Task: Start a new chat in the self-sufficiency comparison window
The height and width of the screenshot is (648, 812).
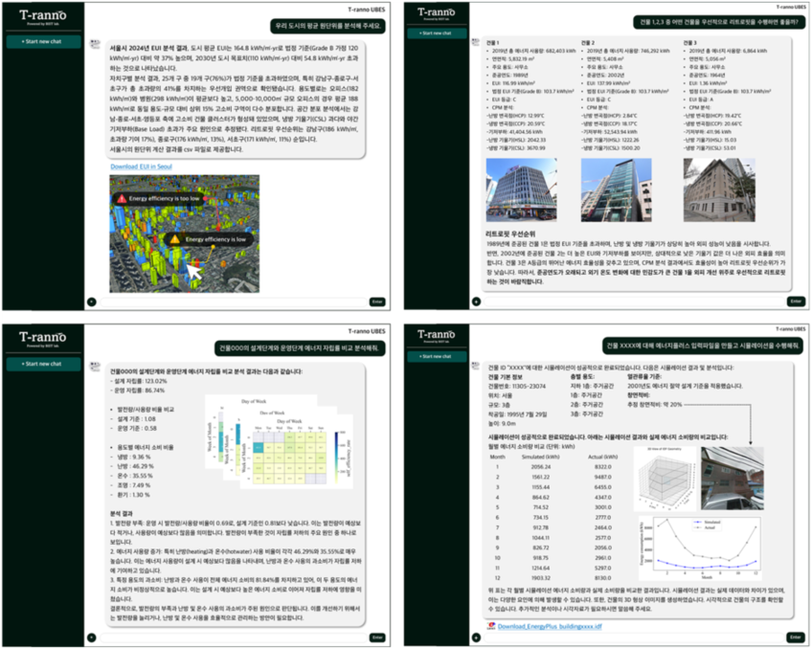Action: 43,364
